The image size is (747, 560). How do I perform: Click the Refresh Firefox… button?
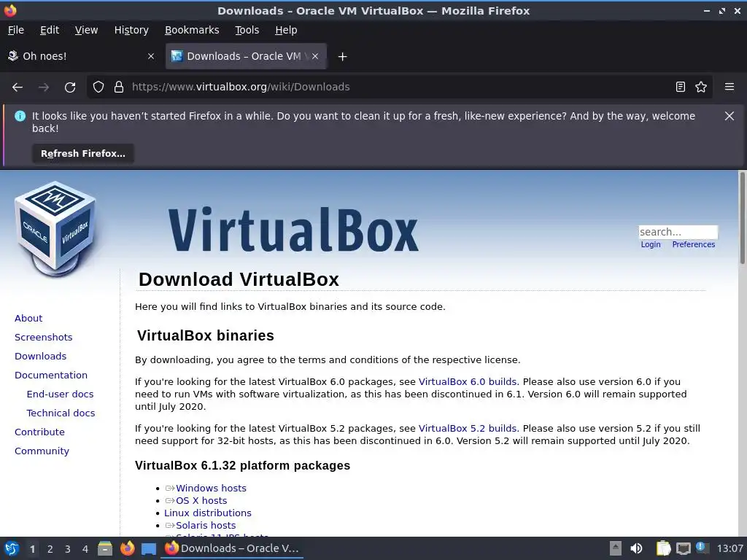coord(83,153)
